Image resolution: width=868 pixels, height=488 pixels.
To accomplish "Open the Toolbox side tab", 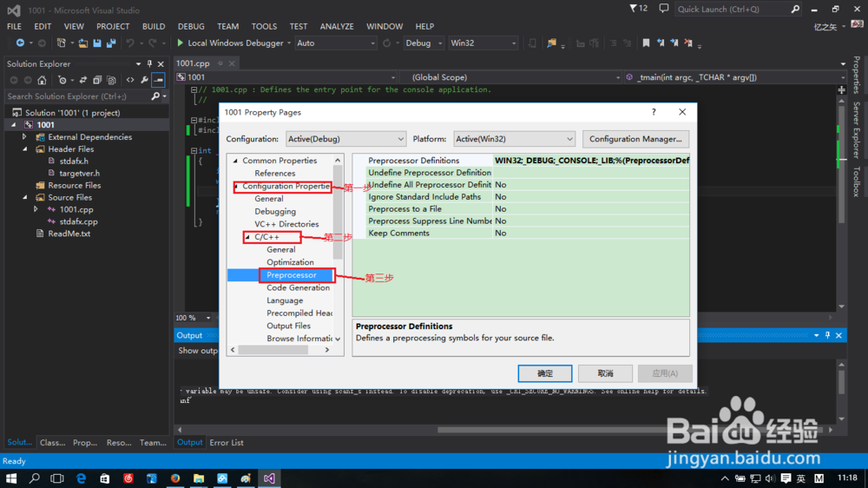I will pos(857,181).
